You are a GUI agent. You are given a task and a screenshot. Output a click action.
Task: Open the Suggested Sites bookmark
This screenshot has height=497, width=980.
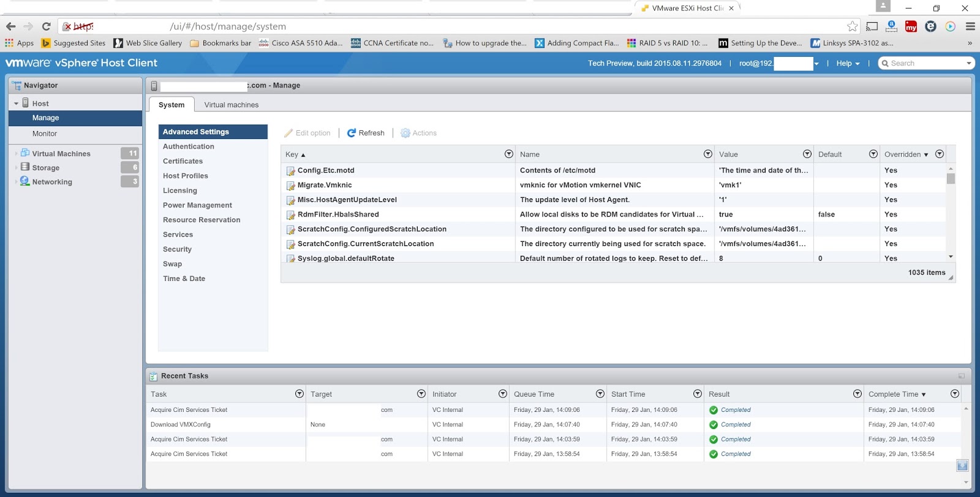73,43
